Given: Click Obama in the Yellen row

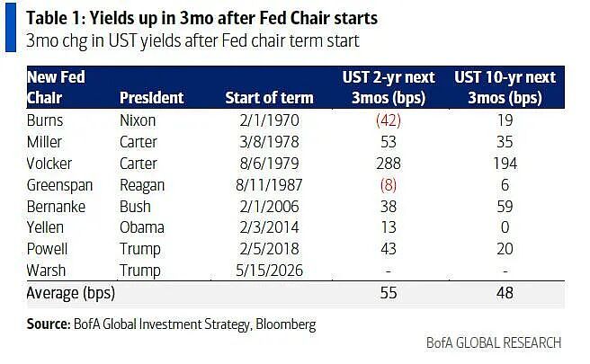Looking at the screenshot, I should click(x=142, y=227).
